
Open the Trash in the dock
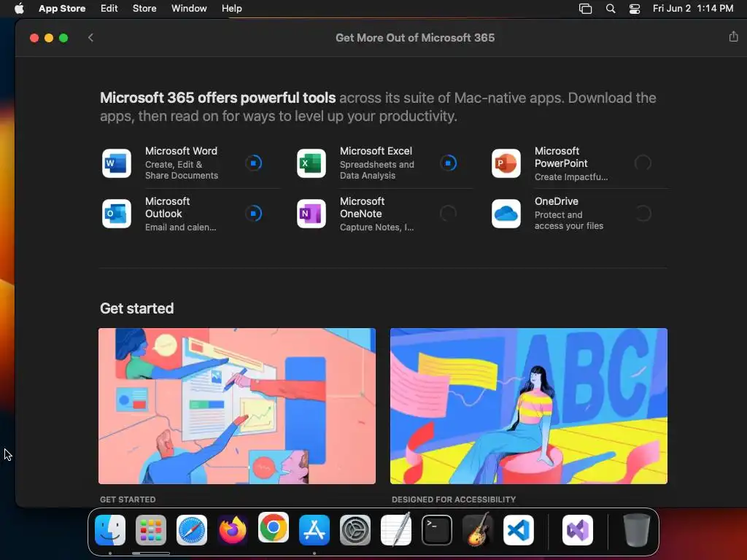click(x=636, y=530)
